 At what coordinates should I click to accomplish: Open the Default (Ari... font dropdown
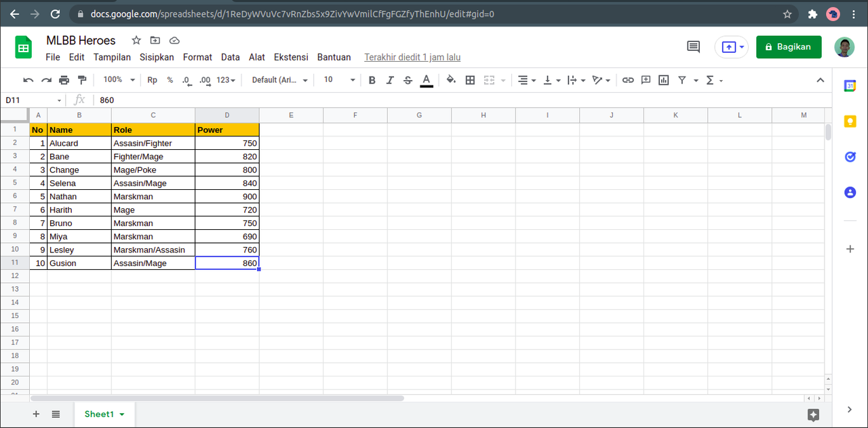click(x=279, y=80)
